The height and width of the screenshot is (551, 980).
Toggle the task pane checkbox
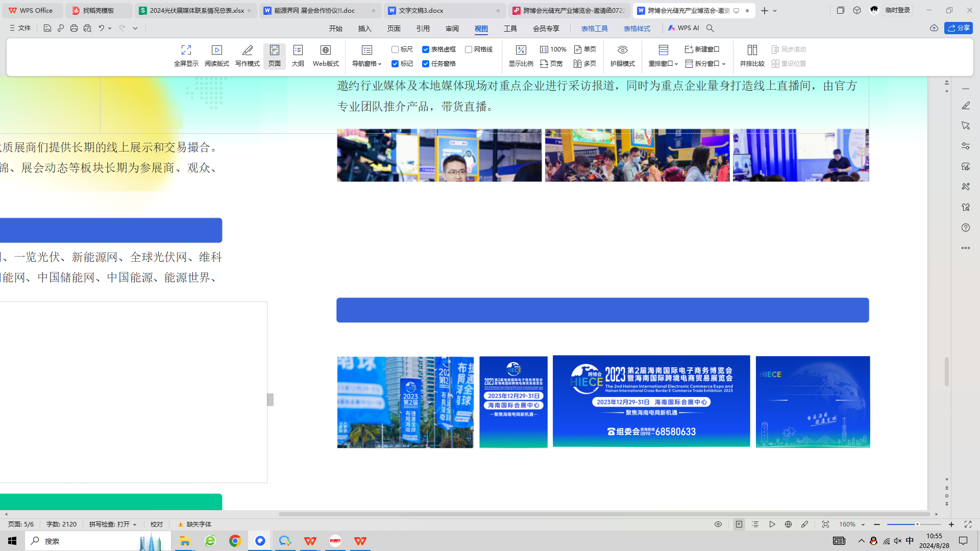(426, 64)
